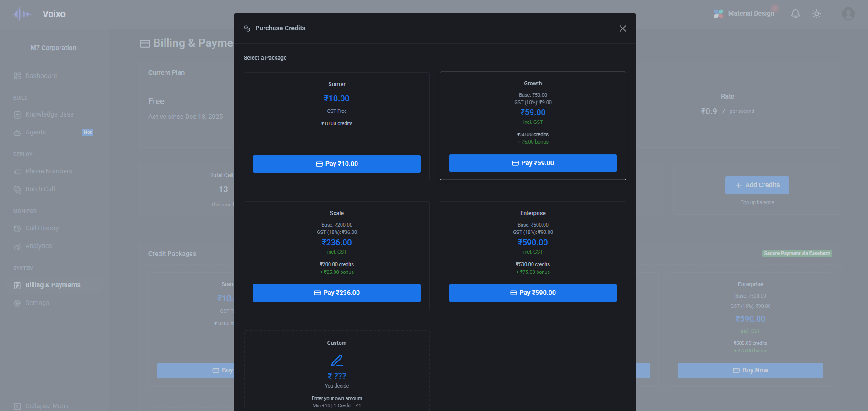Image resolution: width=868 pixels, height=411 pixels.
Task: Select the Growth package card title
Action: click(533, 83)
